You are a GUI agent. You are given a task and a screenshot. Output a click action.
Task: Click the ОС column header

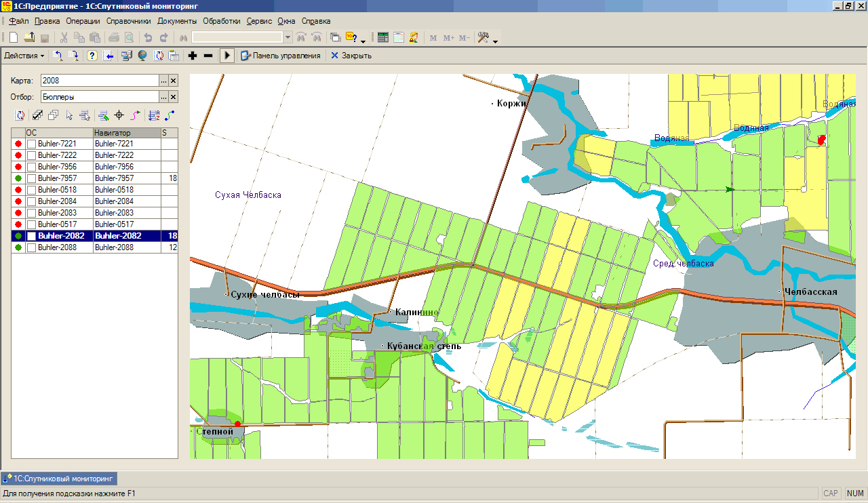point(59,133)
